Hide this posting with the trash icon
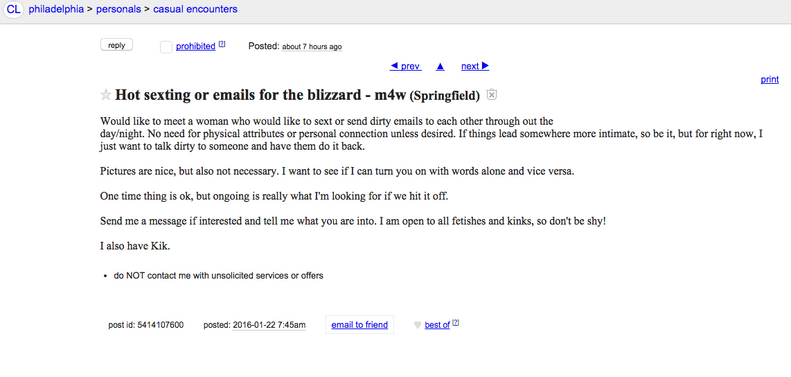Viewport: 791px width, 377px height. coord(491,95)
